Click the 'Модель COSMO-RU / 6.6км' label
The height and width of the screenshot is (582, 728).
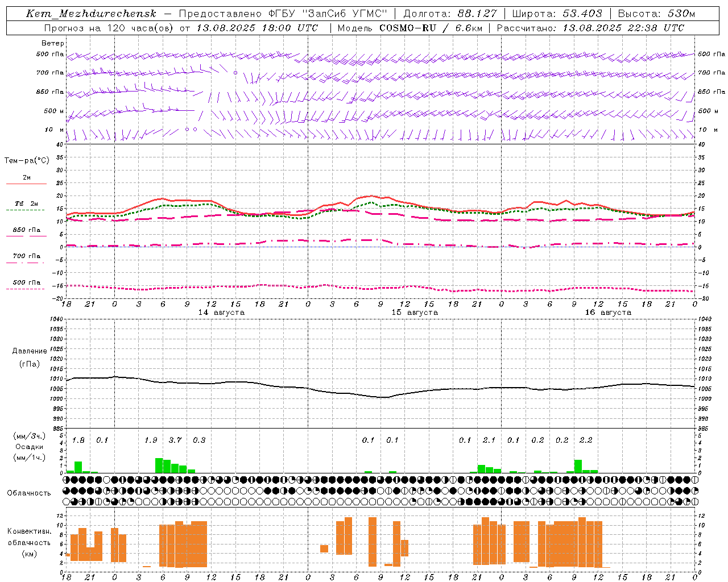(409, 28)
